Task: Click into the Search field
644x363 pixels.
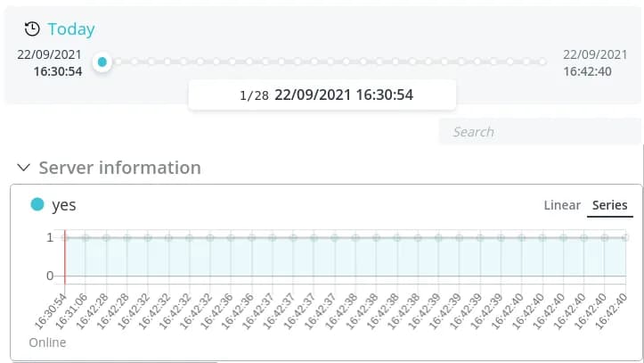Action: coord(539,132)
